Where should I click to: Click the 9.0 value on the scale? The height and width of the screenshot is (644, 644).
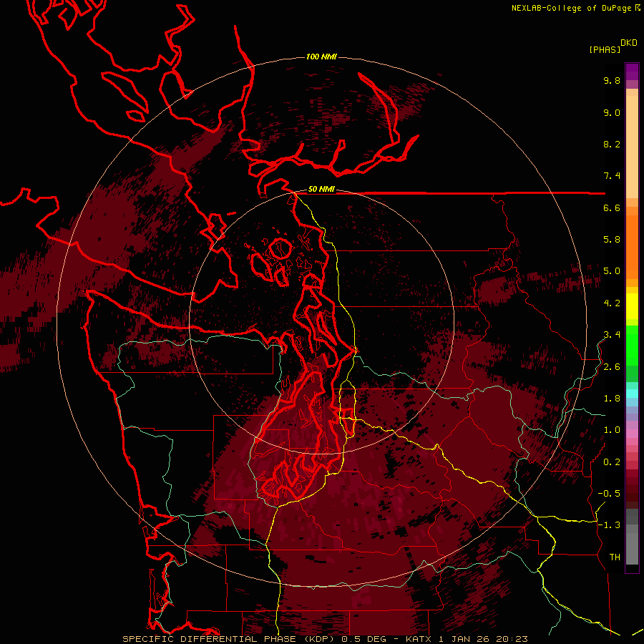coord(612,112)
